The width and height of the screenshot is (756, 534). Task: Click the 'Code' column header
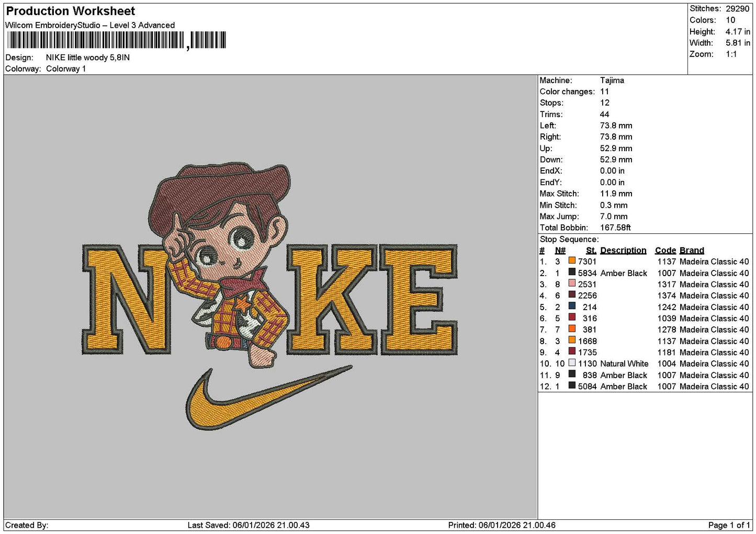665,251
